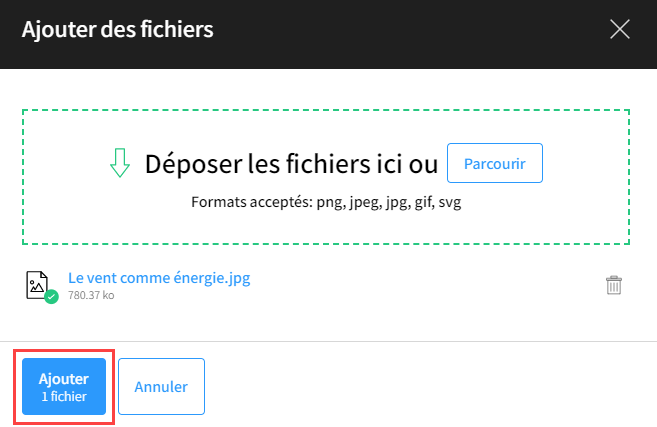Click the green download arrow icon

[x=120, y=163]
